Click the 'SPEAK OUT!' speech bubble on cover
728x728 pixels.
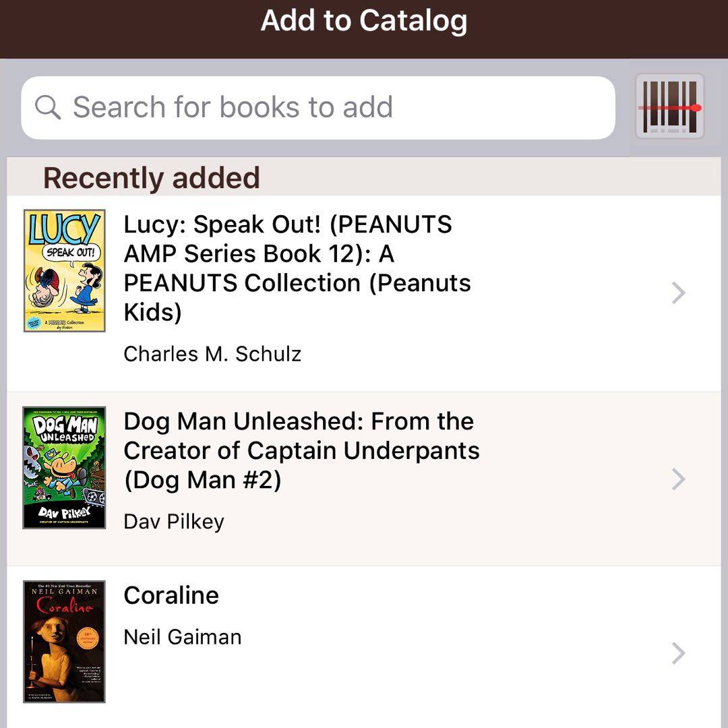pos(71,252)
